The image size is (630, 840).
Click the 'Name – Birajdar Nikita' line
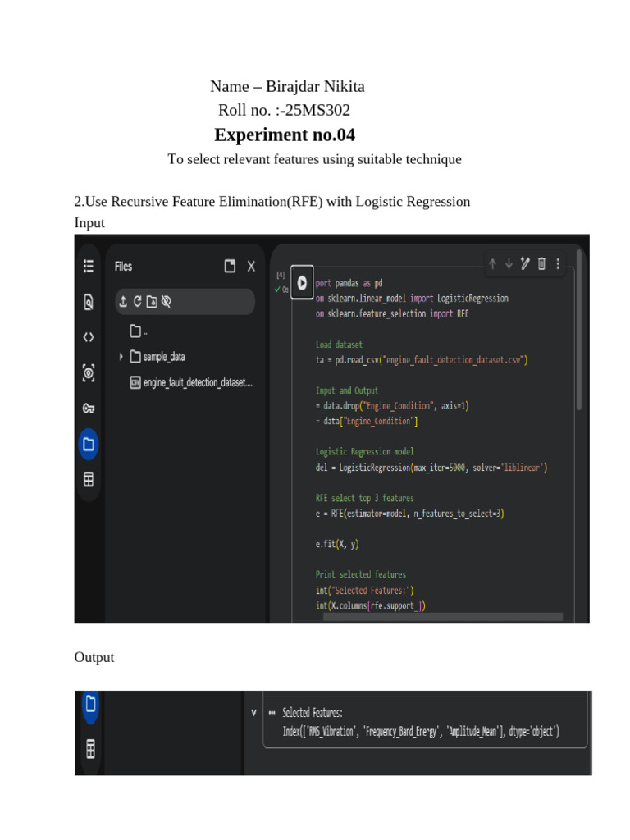(287, 86)
